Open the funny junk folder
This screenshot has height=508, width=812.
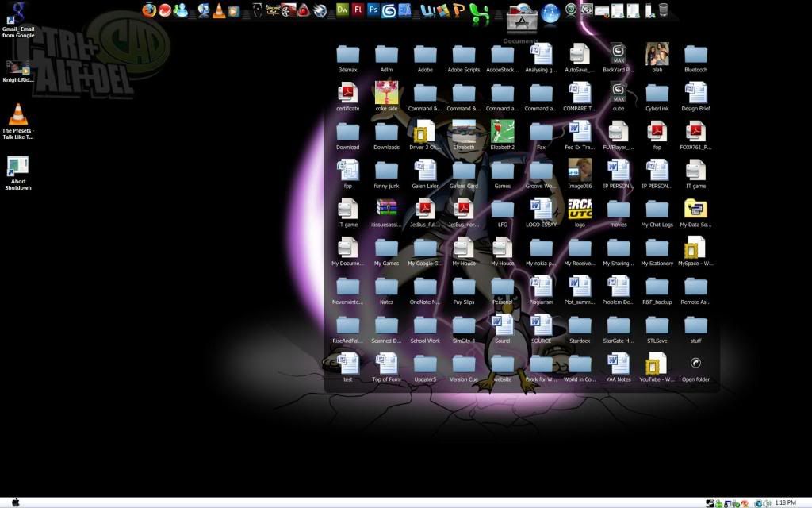coord(386,175)
